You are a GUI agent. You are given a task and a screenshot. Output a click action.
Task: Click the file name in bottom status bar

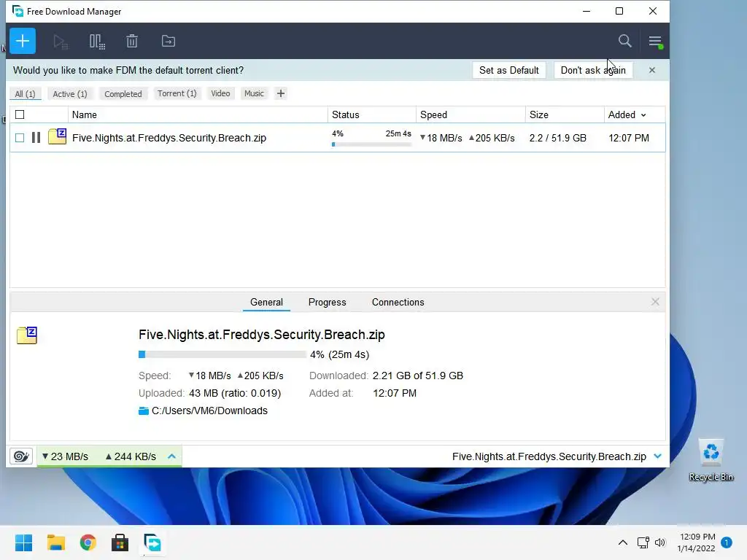549,456
